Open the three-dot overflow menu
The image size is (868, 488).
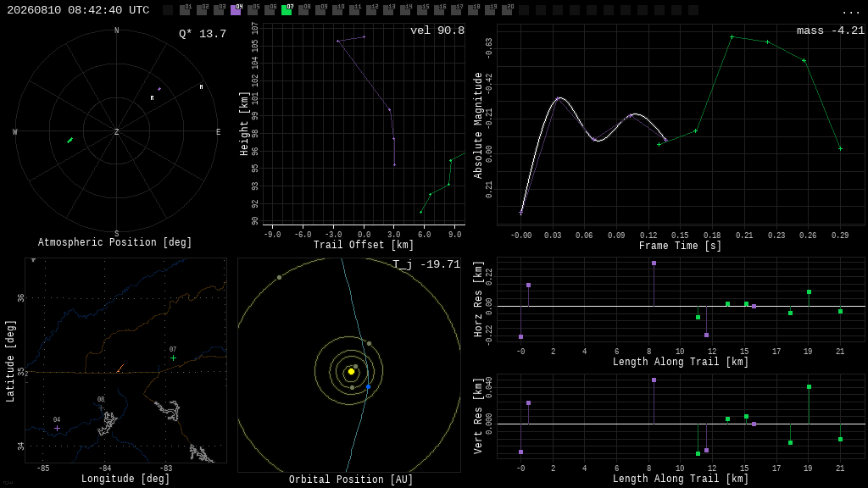(x=850, y=12)
